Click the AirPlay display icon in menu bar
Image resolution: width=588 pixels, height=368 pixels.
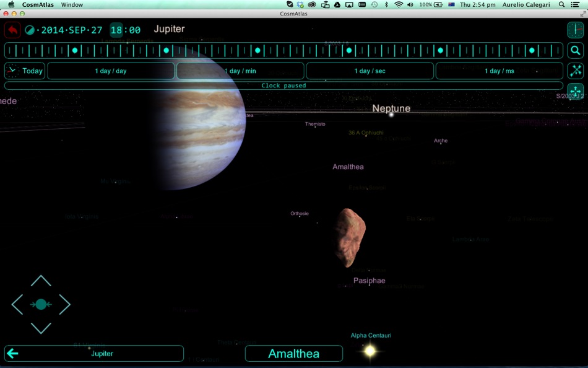[349, 4]
